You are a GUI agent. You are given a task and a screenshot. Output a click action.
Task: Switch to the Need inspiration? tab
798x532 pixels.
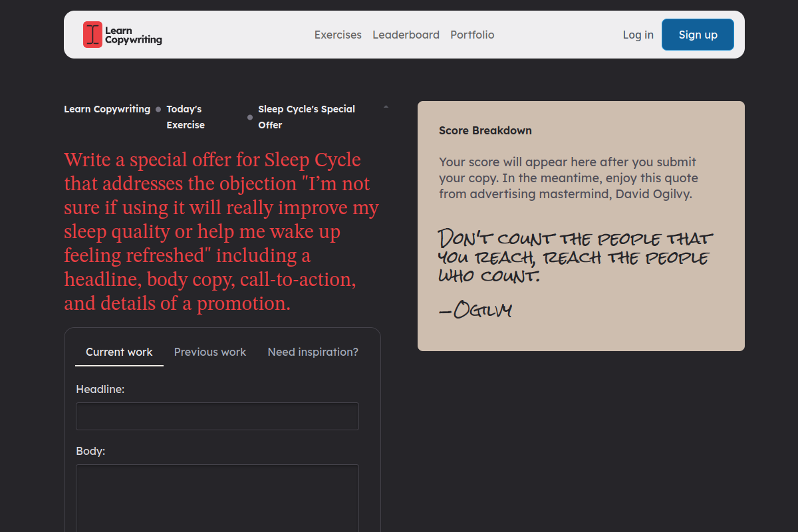click(313, 352)
